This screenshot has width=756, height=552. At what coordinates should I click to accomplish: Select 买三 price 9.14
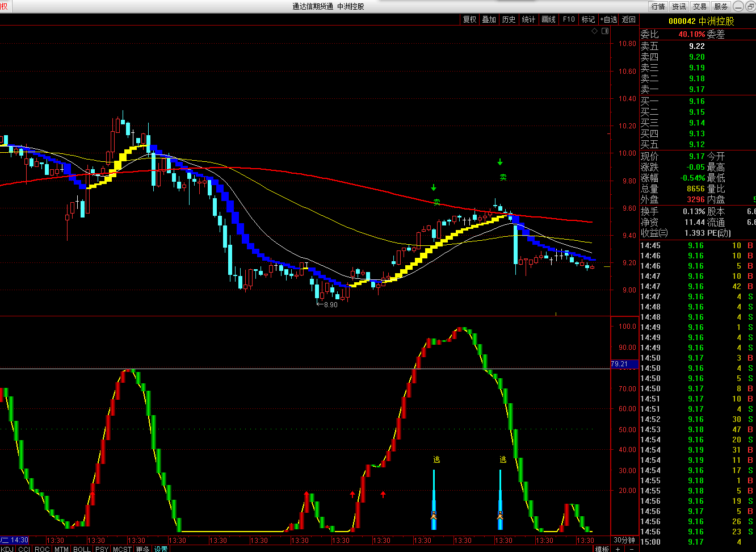(697, 123)
